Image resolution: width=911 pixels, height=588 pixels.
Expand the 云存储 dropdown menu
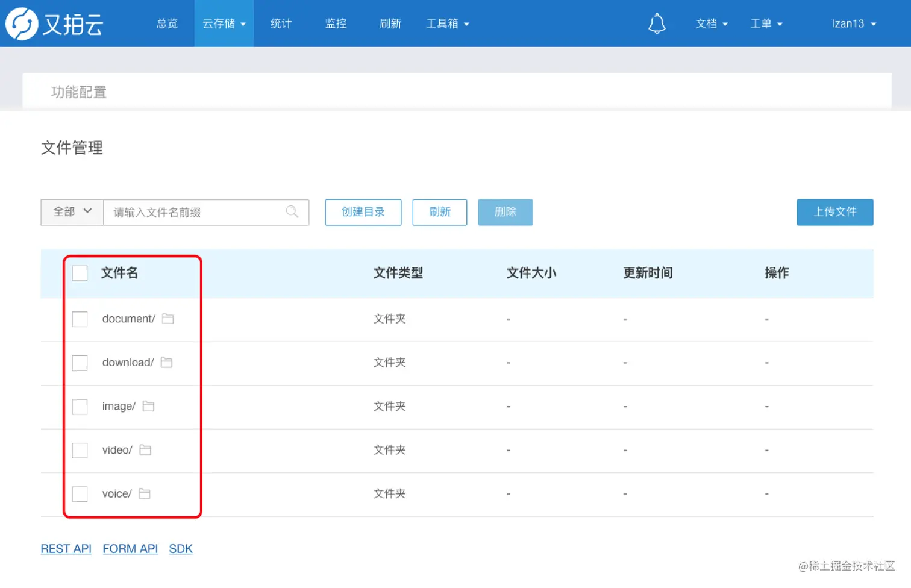point(224,23)
